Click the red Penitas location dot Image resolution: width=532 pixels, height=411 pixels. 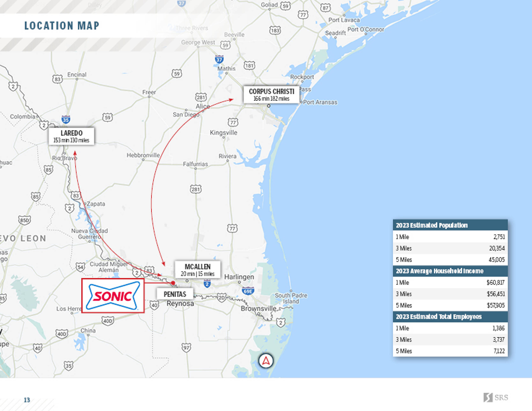click(173, 283)
